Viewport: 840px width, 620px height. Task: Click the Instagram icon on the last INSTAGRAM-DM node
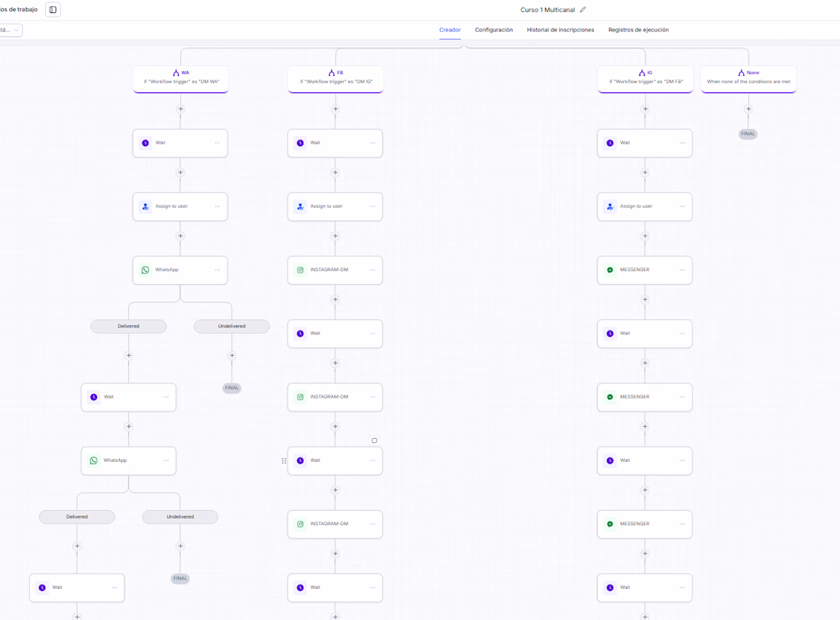coord(300,524)
